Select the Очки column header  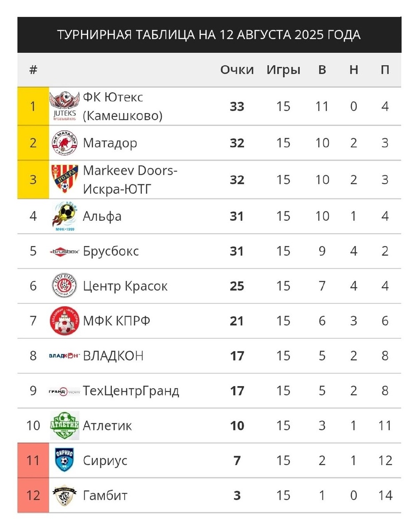point(237,70)
